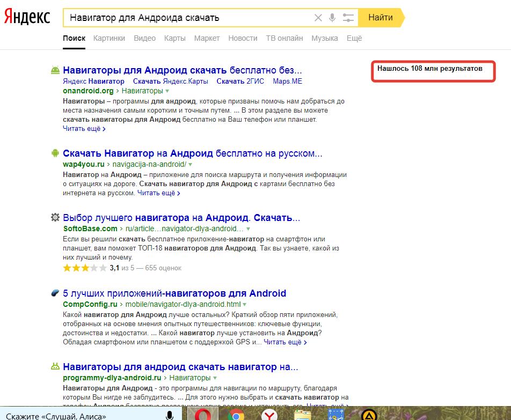Click the SoftoBase.com domain link
The width and height of the screenshot is (511, 420).
pyautogui.click(x=90, y=229)
